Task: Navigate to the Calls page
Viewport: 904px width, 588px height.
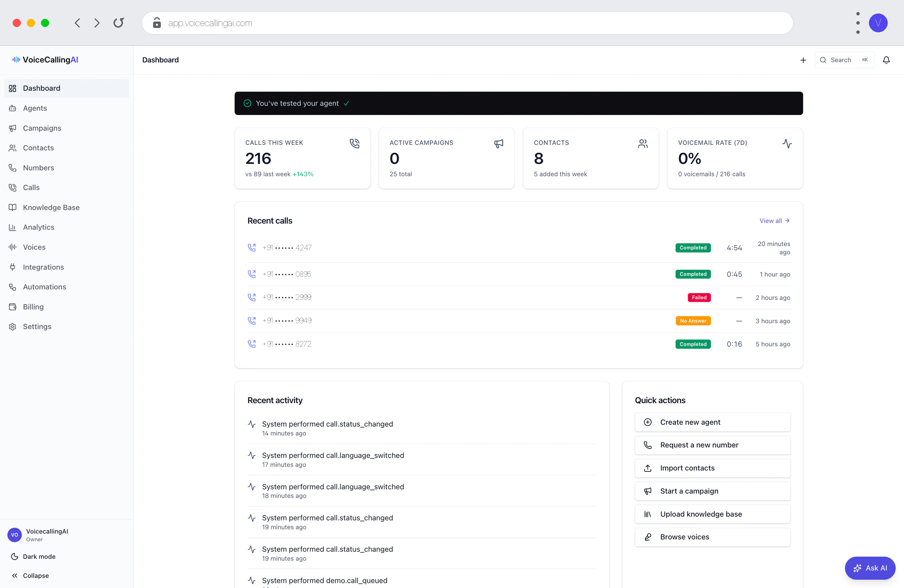Action: coord(67,187)
